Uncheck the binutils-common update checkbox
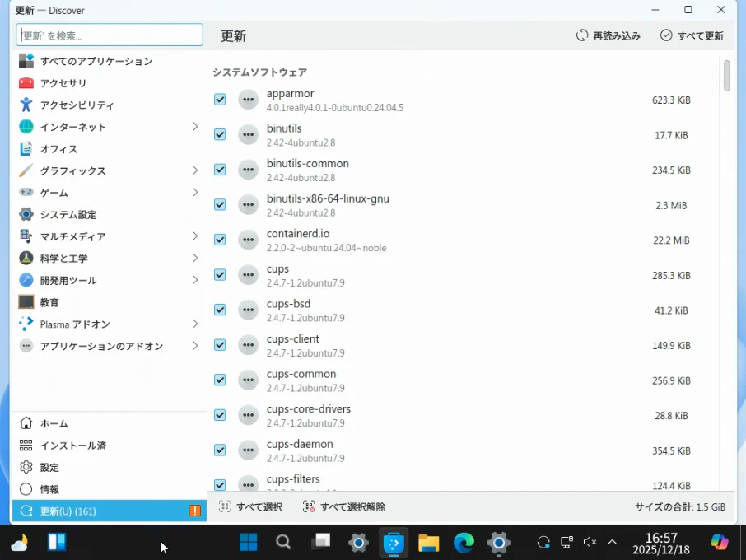Image resolution: width=746 pixels, height=560 pixels. point(220,170)
